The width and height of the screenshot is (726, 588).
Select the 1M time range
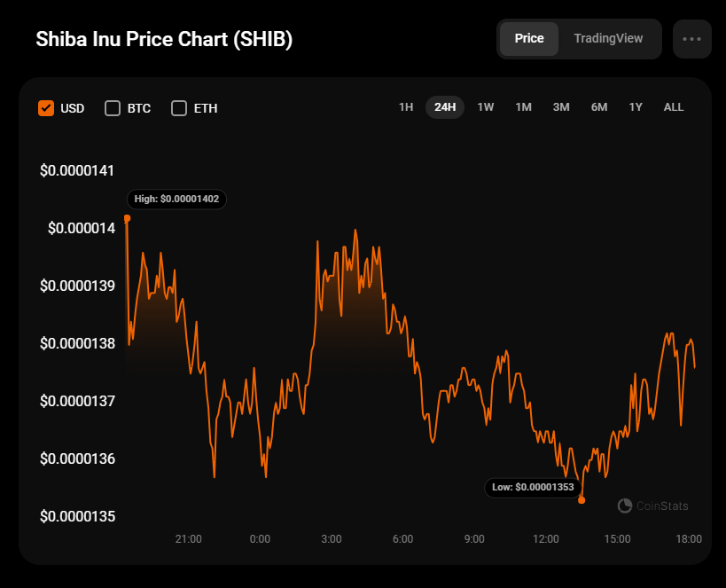(524, 107)
